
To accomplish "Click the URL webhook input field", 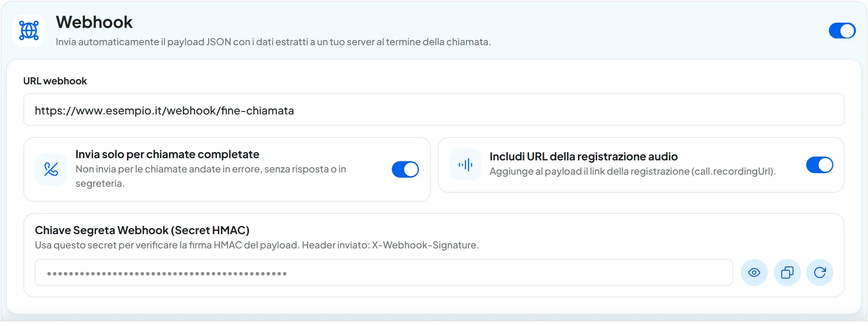I will (434, 110).
